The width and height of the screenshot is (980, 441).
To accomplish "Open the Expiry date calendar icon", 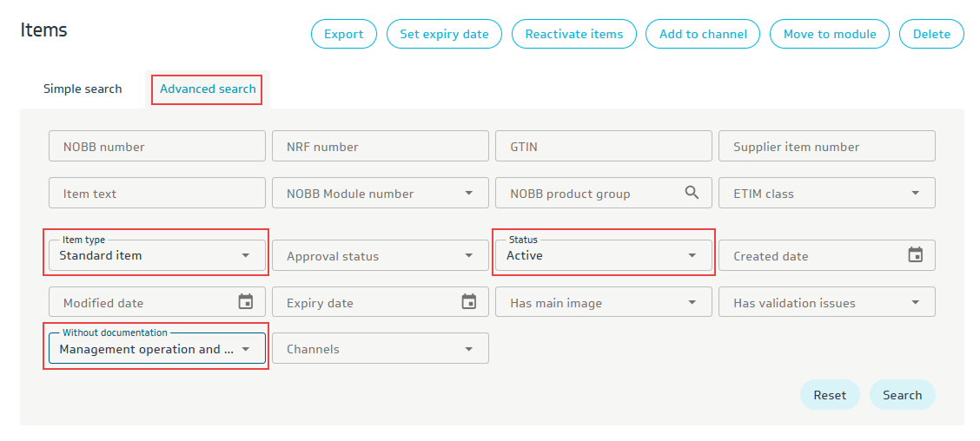I will coord(469,302).
